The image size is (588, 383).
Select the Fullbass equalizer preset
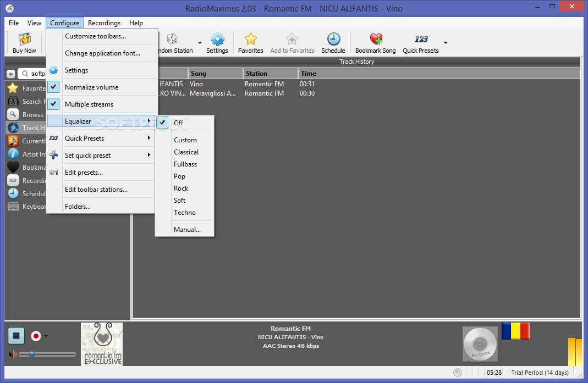click(184, 164)
